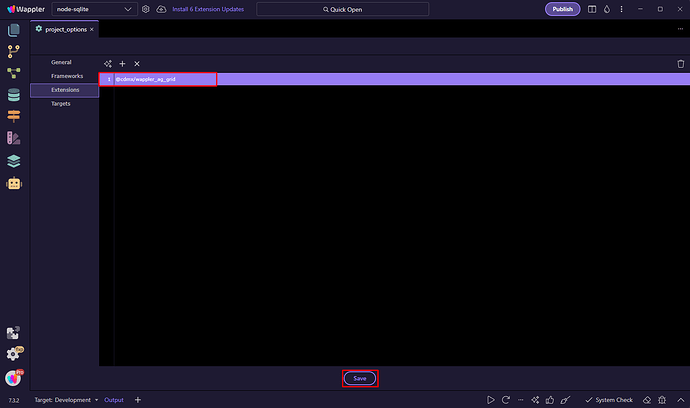Run System Check
This screenshot has height=408, width=690.
pyautogui.click(x=609, y=400)
